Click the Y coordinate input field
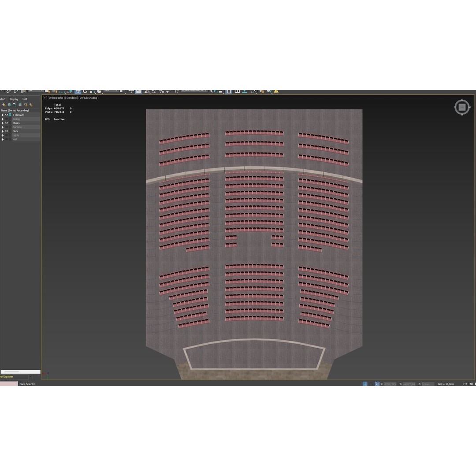 pyautogui.click(x=409, y=384)
